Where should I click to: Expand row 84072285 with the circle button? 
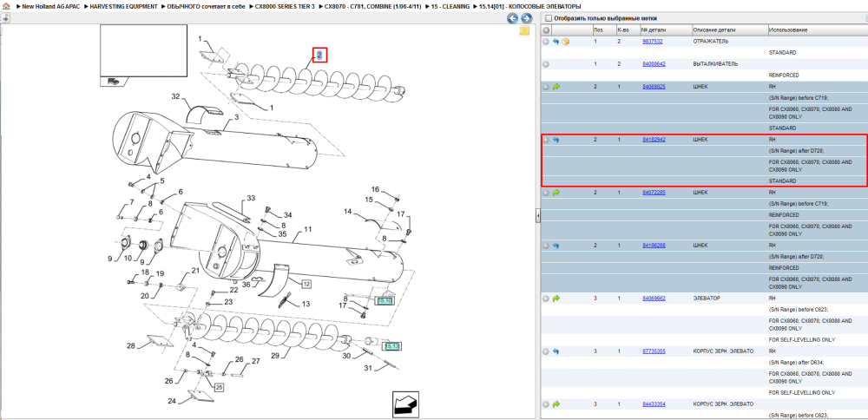tap(546, 193)
